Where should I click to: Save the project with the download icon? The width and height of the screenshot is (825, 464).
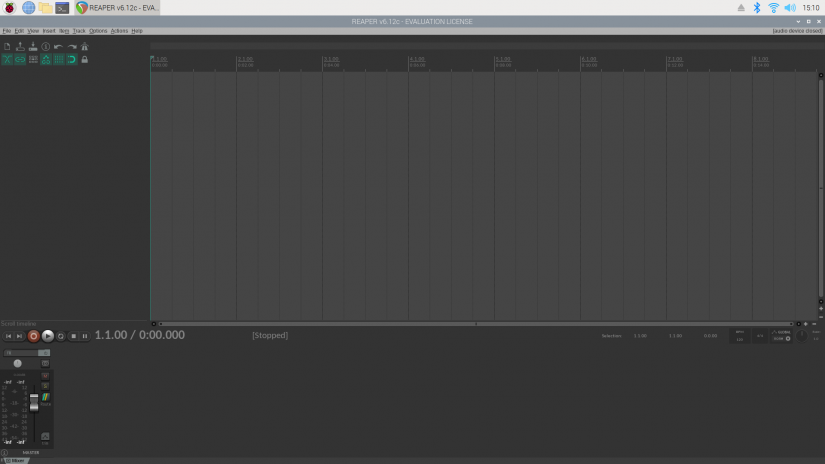(33, 47)
